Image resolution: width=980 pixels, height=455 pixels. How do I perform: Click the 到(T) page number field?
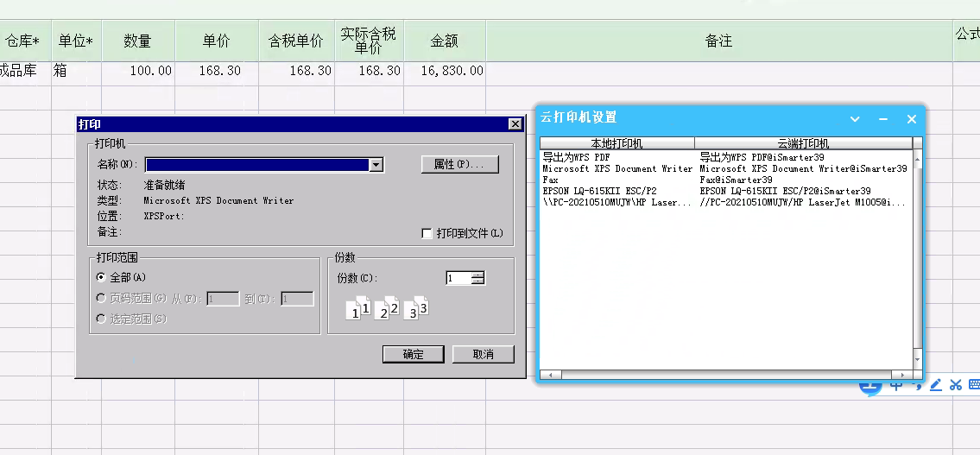coord(297,299)
